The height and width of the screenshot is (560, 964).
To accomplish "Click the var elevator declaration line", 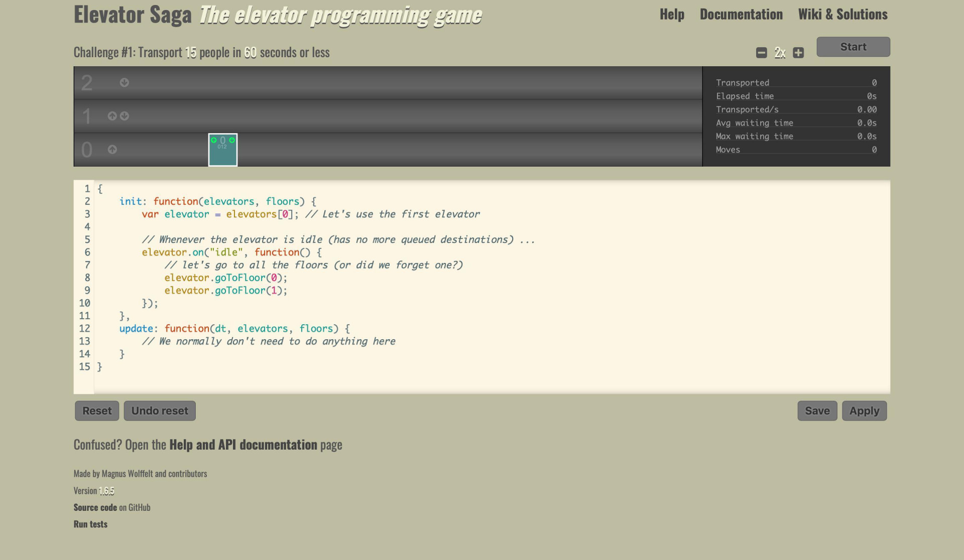I will point(311,214).
